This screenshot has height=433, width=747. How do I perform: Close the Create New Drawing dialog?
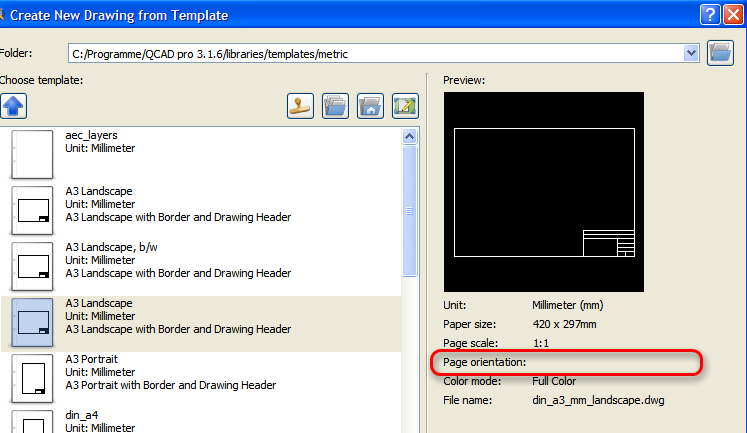click(x=734, y=15)
